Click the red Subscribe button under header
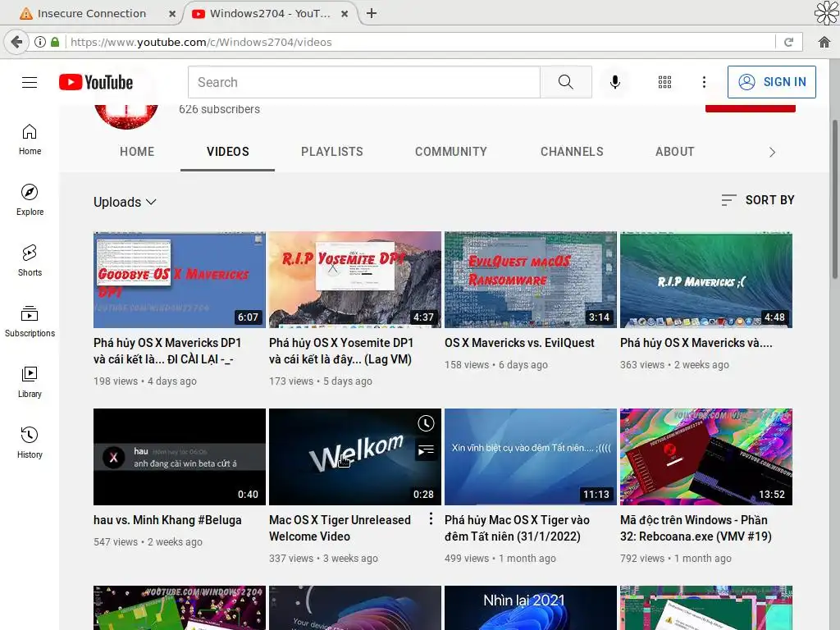The height and width of the screenshot is (630, 840). 750,108
